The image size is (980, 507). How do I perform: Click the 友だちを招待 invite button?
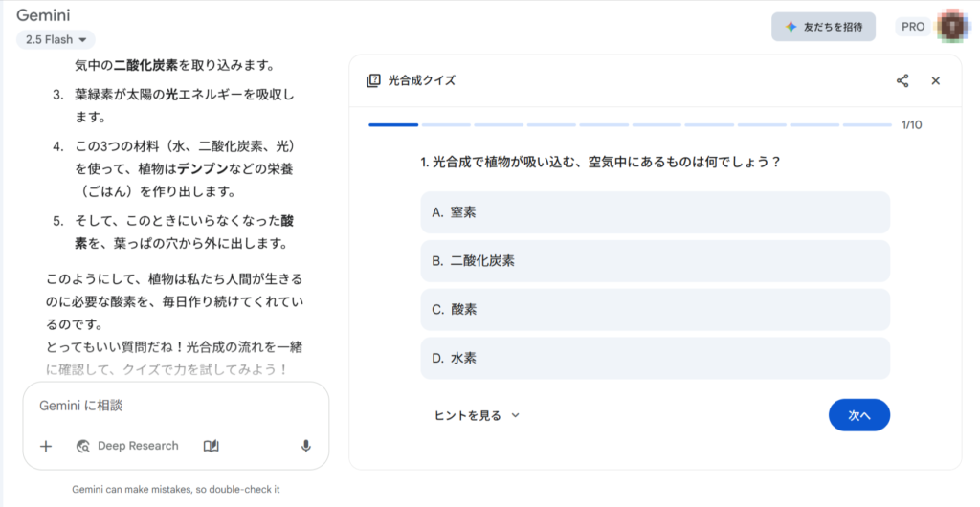pos(823,27)
